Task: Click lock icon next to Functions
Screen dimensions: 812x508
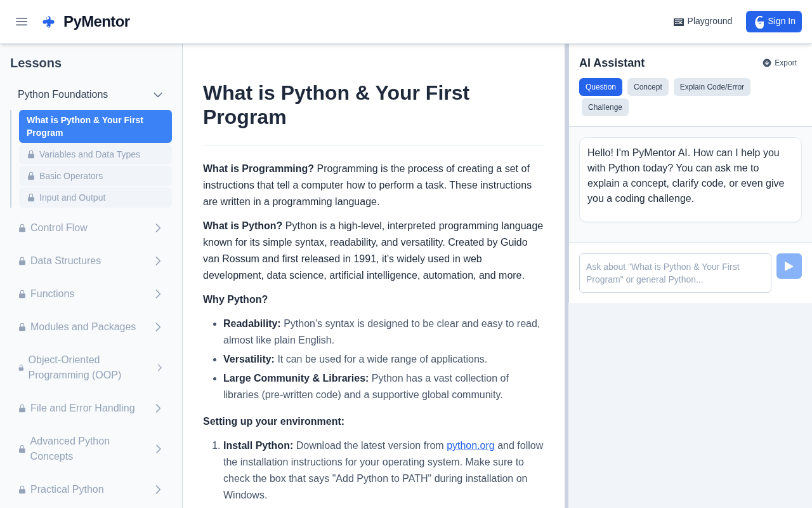Action: [x=22, y=294]
